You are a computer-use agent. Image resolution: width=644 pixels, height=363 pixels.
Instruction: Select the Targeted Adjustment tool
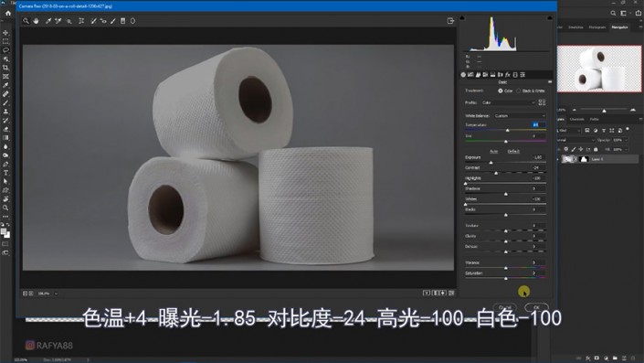point(69,21)
